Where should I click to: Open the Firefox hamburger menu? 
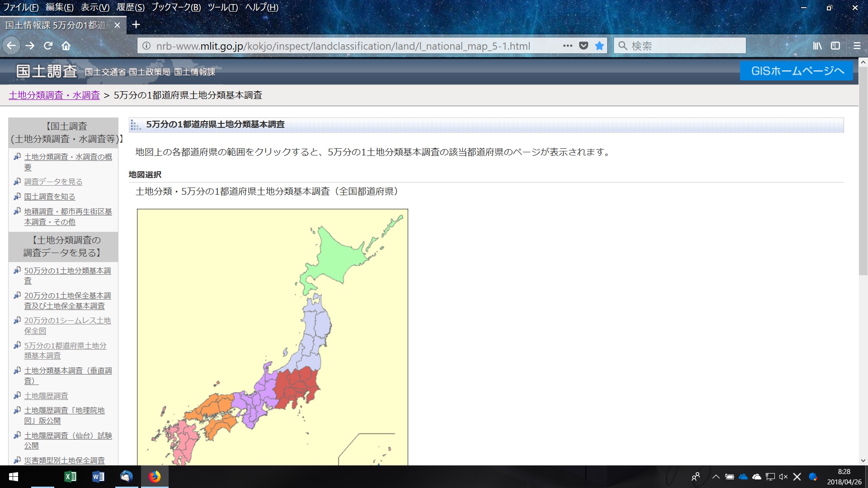tap(857, 46)
